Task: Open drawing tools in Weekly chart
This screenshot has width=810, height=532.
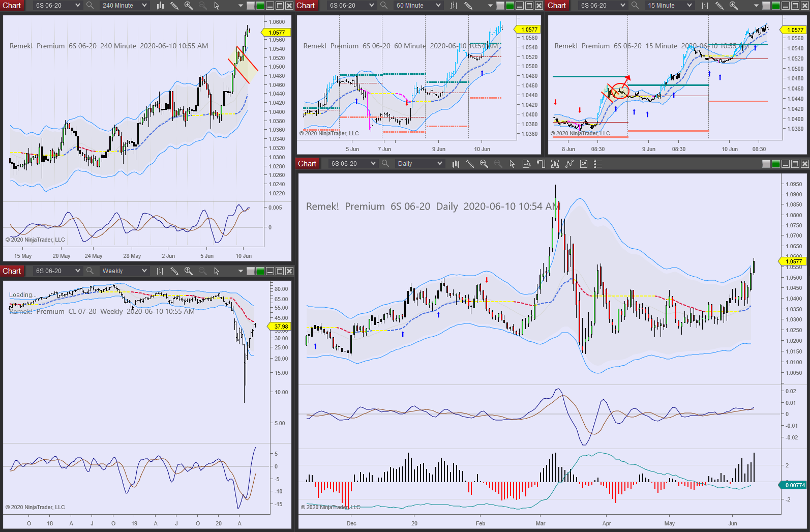Action: tap(174, 271)
